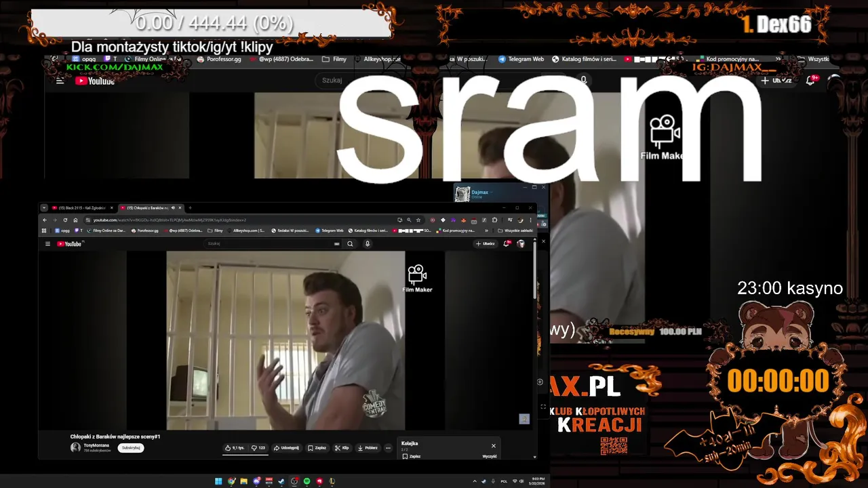Open the Windows Start button
This screenshot has height=488, width=868.
coord(218,481)
